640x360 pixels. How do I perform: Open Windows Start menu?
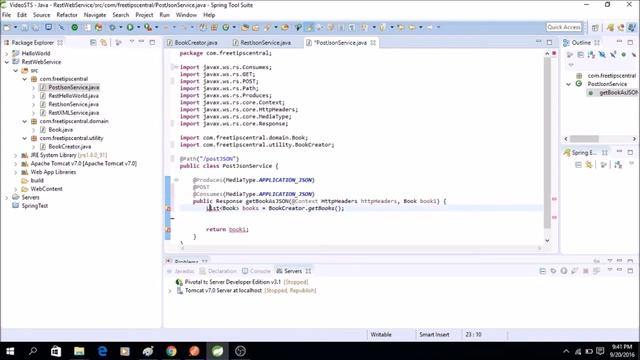click(10, 351)
